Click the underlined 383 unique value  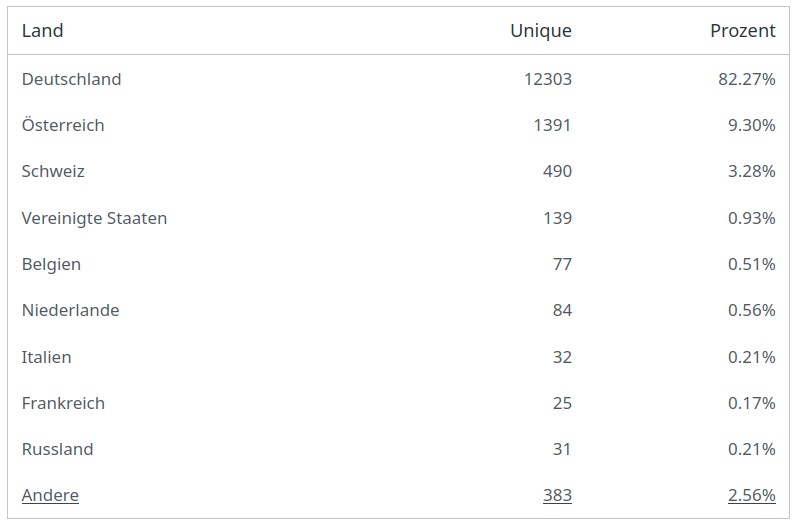coord(557,495)
